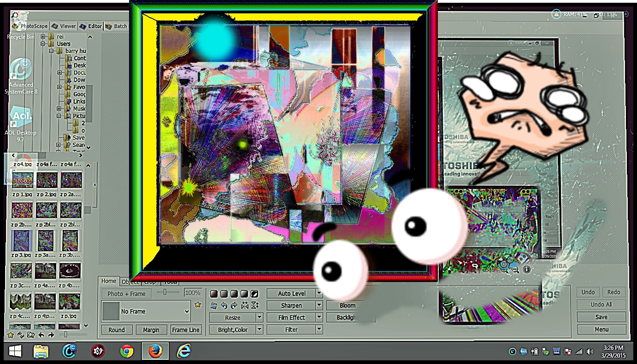Apply the negative invert square icon

click(x=254, y=294)
